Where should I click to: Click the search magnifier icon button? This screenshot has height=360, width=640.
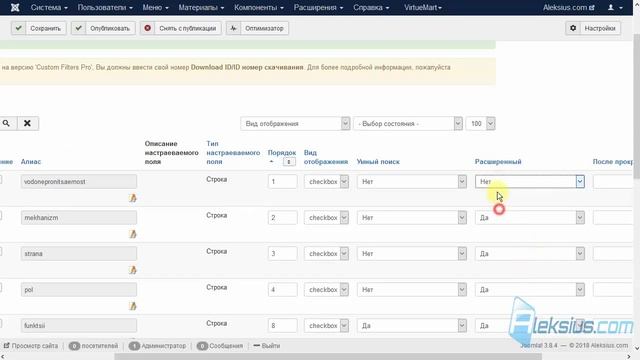tap(7, 123)
